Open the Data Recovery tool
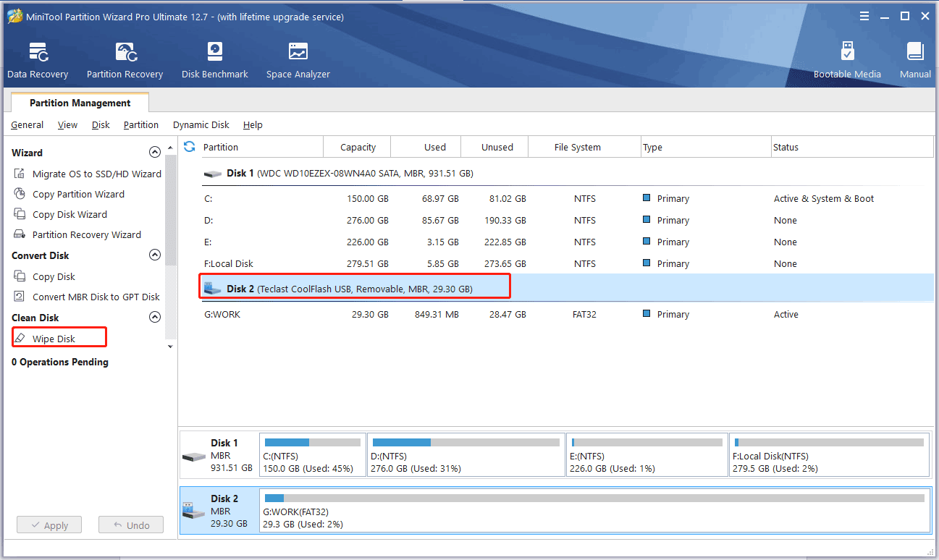The height and width of the screenshot is (560, 939). click(38, 61)
